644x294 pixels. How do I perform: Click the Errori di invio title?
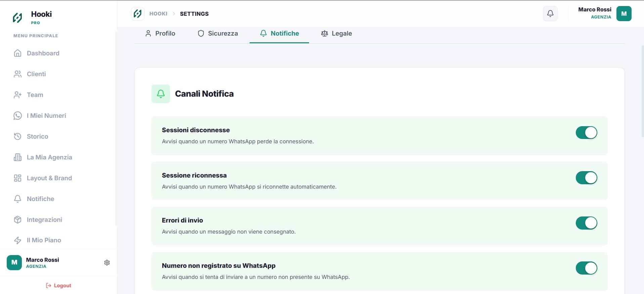point(182,220)
